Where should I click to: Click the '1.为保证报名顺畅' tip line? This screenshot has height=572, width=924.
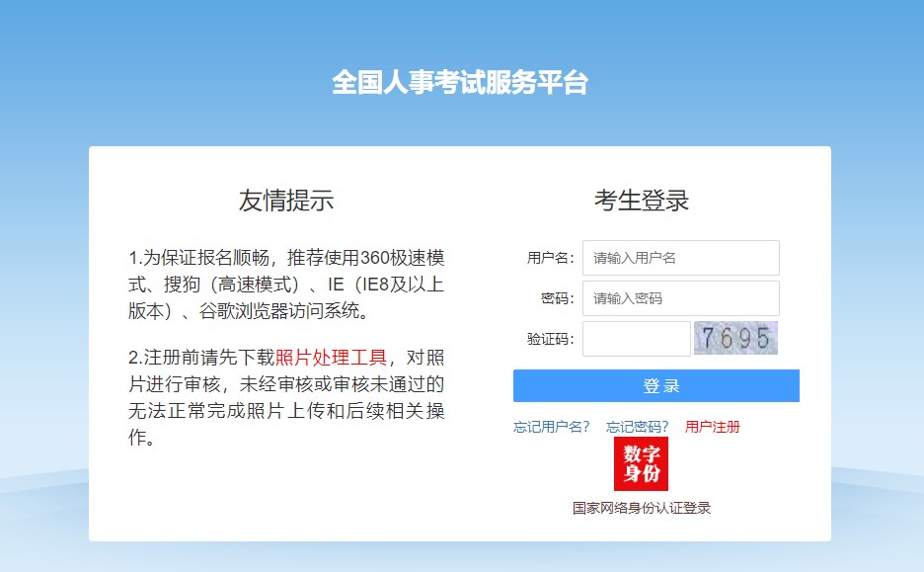tap(286, 259)
